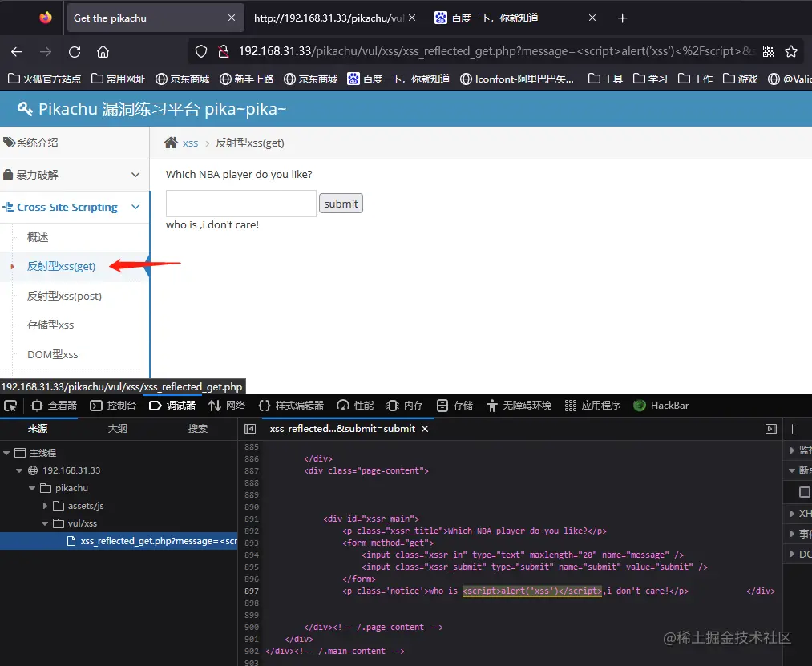
Task: Collapse the Cross-Site Scripting section
Action: (x=75, y=207)
